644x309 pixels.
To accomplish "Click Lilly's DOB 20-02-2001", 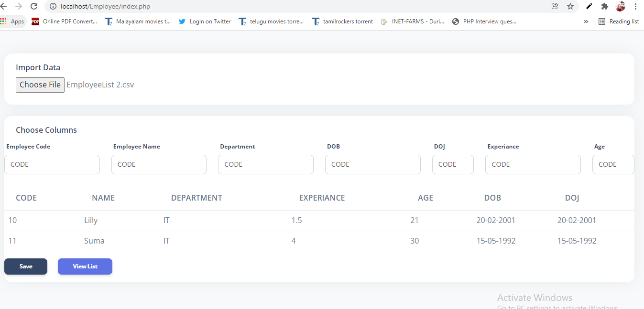I will (x=496, y=220).
